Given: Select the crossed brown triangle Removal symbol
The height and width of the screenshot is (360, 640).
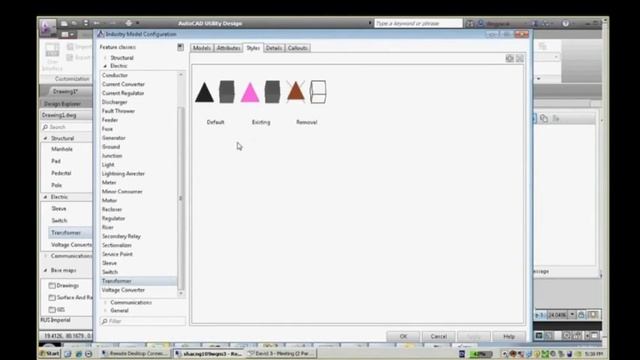Looking at the screenshot, I should pyautogui.click(x=296, y=91).
